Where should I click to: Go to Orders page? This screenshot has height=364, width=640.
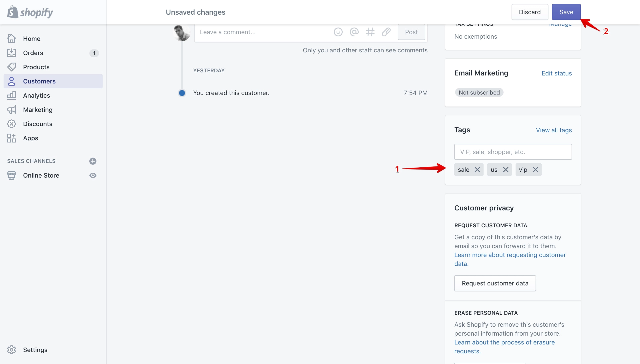click(33, 53)
